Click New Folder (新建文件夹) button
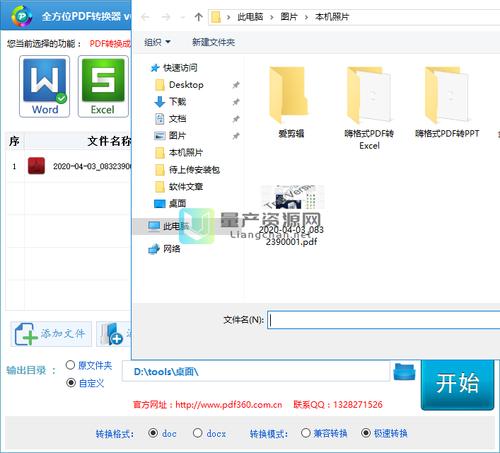The width and height of the screenshot is (500, 453). [x=213, y=42]
